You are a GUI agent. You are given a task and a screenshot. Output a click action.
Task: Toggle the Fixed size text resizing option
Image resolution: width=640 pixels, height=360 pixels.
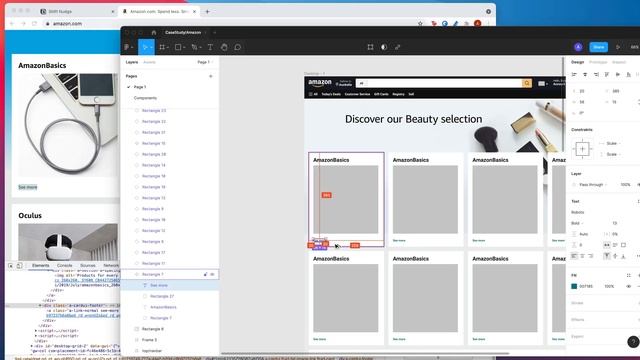point(623,245)
